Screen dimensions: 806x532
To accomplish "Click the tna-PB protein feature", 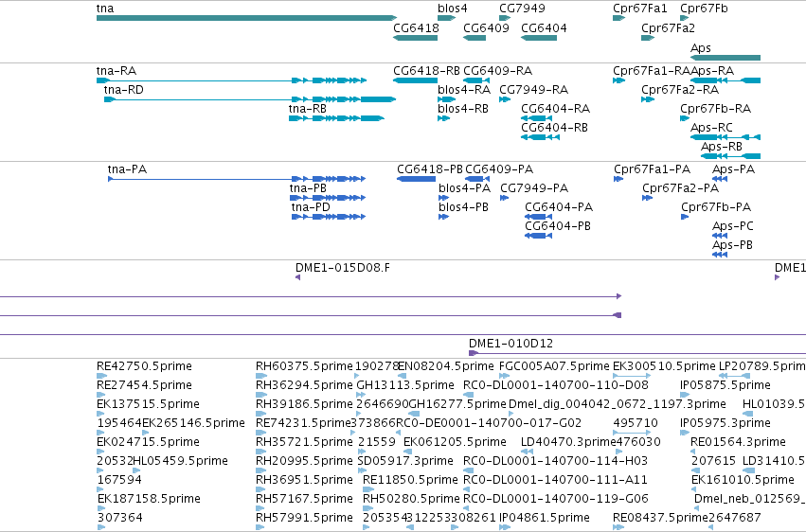I will coord(328,198).
